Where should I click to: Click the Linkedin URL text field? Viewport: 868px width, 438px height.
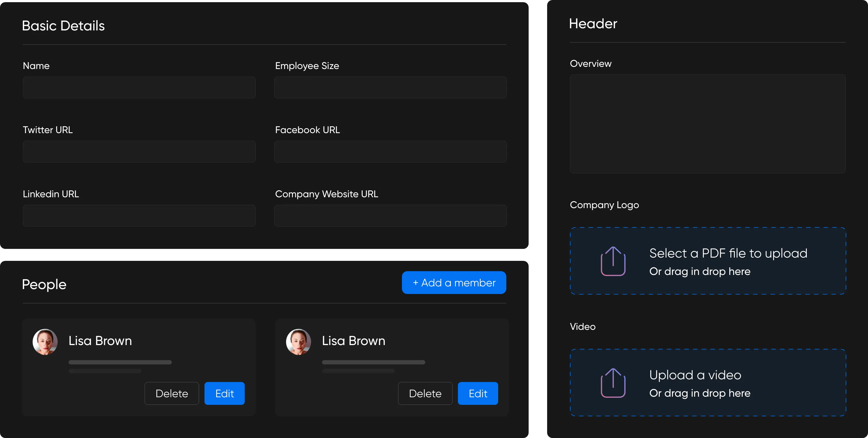point(139,216)
